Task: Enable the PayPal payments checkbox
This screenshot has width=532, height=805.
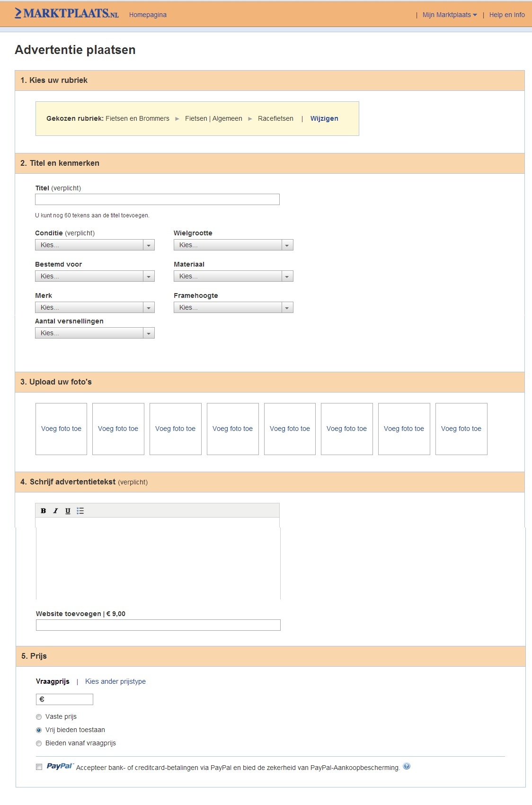Action: (39, 767)
